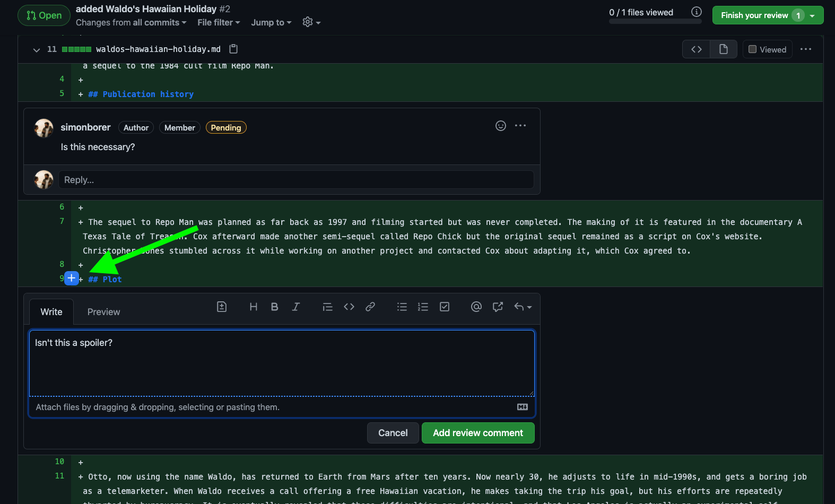Open Markdown supported help icon
Image resolution: width=835 pixels, height=504 pixels.
click(523, 407)
